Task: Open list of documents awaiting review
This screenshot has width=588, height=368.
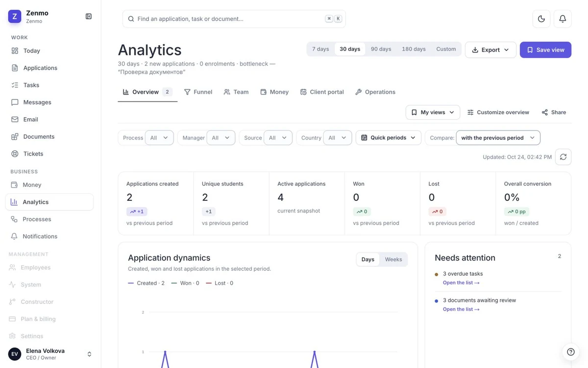Action: click(x=461, y=309)
